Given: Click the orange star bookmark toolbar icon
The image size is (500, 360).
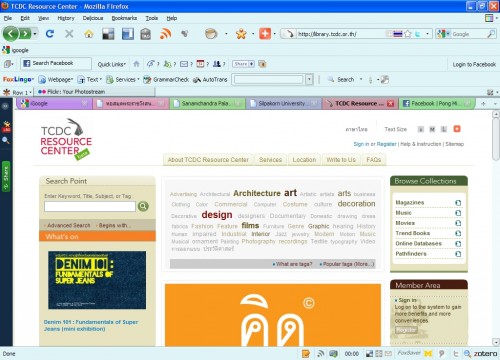Looking at the screenshot, I should [x=241, y=34].
